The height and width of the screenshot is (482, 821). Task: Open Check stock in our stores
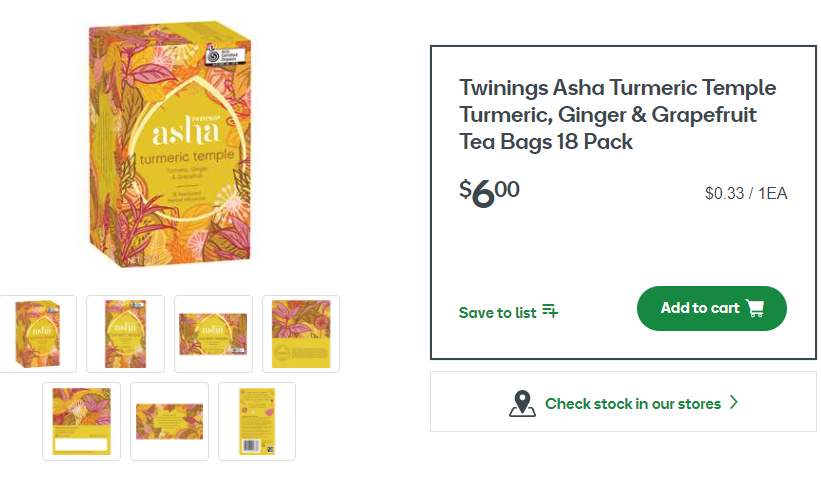(x=623, y=402)
